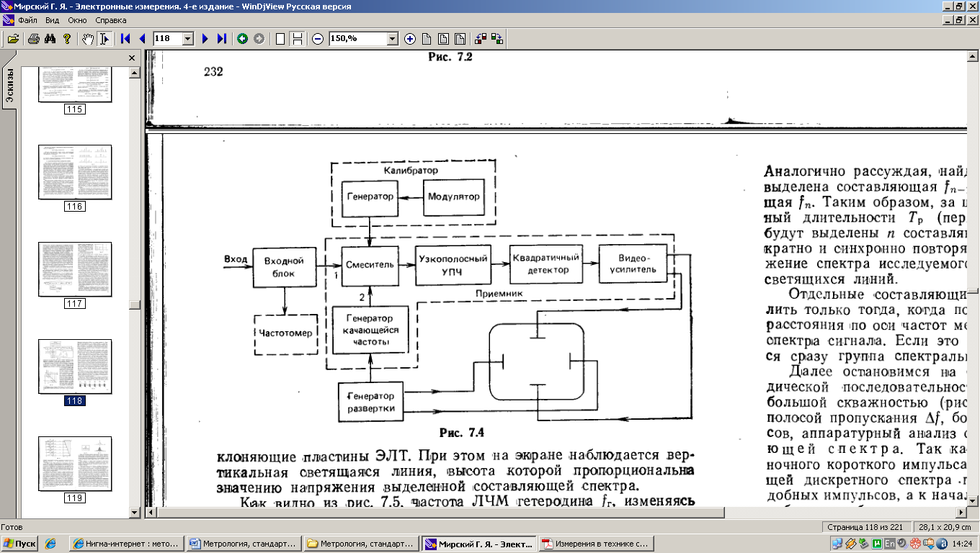
Task: Click the rotate right icon
Action: [497, 39]
